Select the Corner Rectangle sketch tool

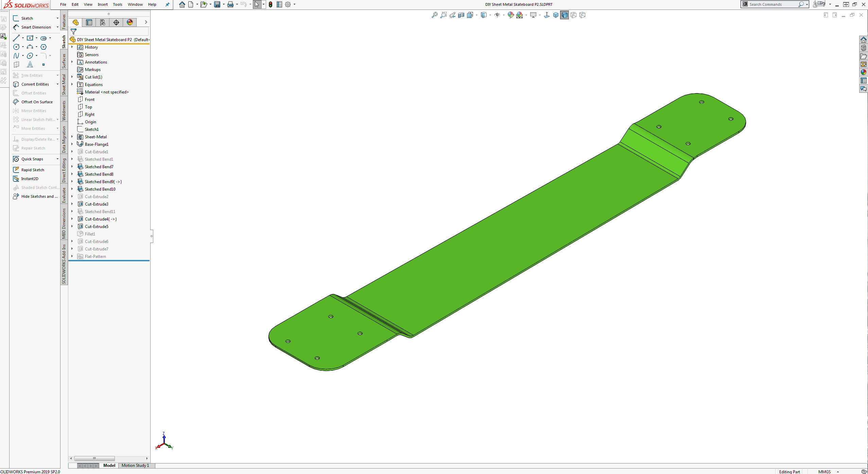point(30,38)
